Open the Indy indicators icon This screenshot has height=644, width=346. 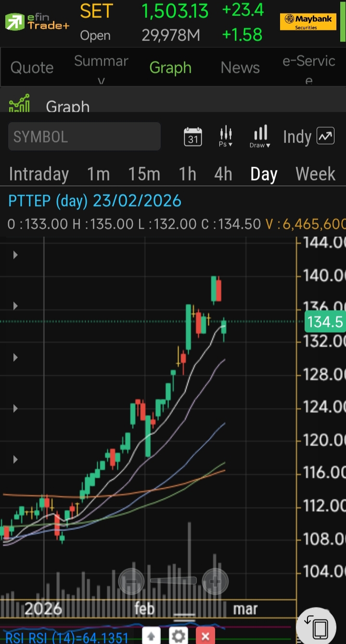point(326,137)
